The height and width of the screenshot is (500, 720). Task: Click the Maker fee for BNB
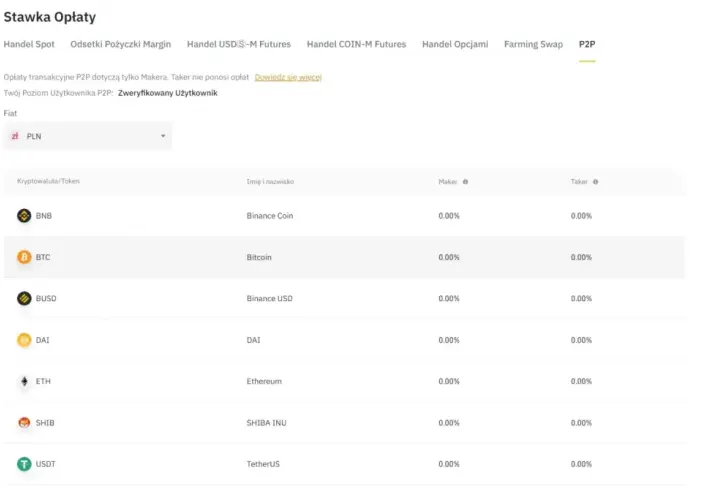click(449, 216)
